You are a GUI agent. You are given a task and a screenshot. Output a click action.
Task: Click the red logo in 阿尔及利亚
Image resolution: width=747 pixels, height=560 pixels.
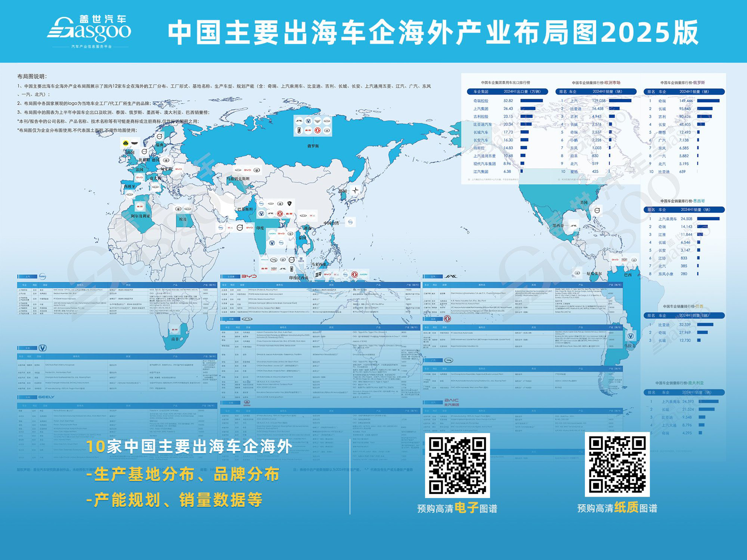coord(140,206)
